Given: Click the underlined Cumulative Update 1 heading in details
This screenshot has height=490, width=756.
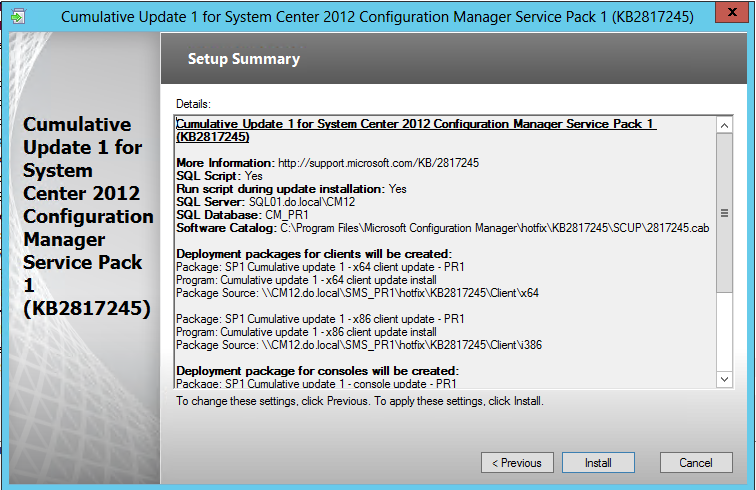Looking at the screenshot, I should tap(416, 130).
